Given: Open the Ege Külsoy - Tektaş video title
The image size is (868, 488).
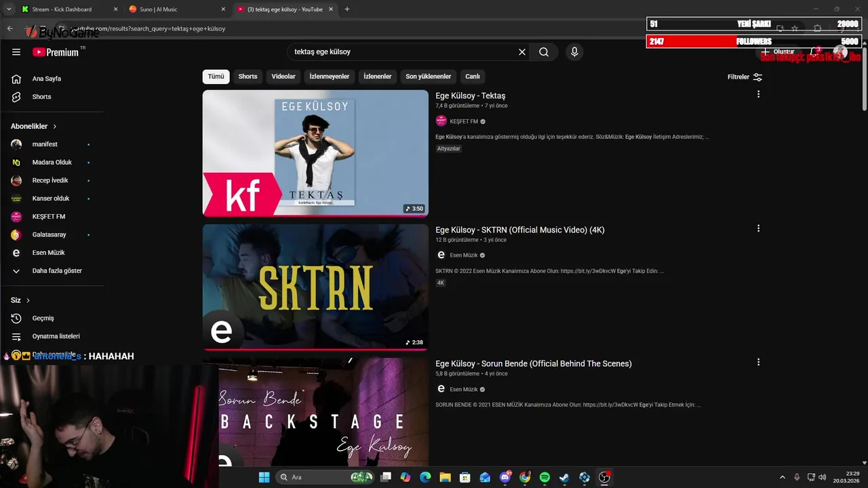Looking at the screenshot, I should click(x=470, y=96).
